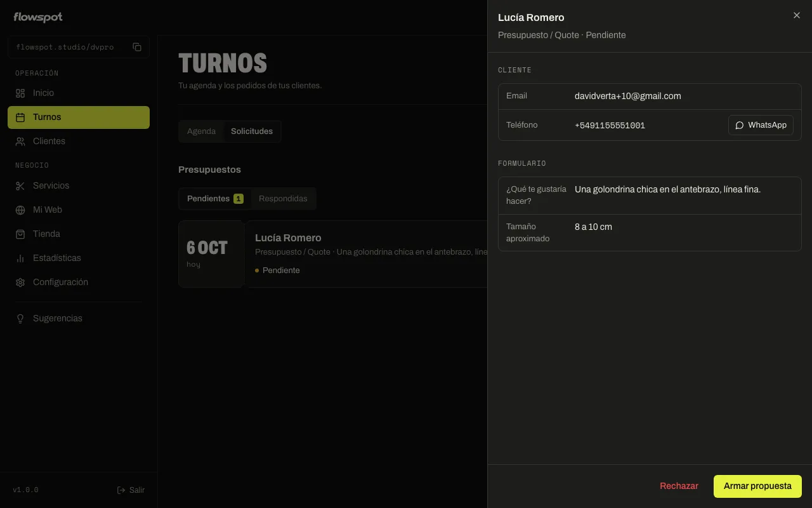This screenshot has height=508, width=812.
Task: Click the Pendientes count badge '1'
Action: point(239,199)
